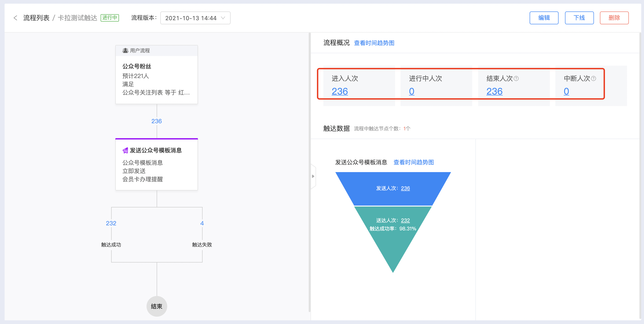Click the 用户流程 people icon
This screenshot has width=644, height=324.
pos(125,50)
